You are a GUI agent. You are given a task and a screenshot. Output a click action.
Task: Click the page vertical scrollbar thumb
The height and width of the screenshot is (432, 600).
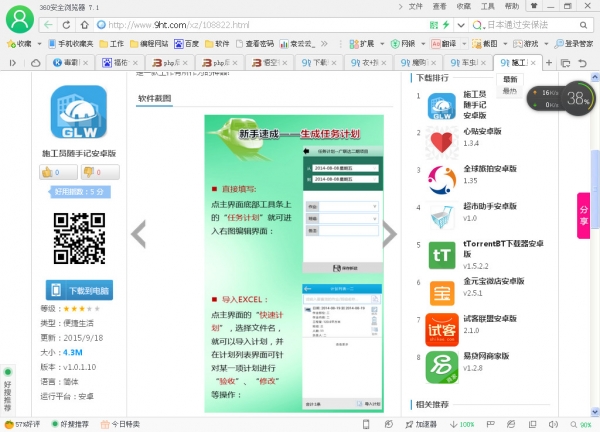coord(595,189)
